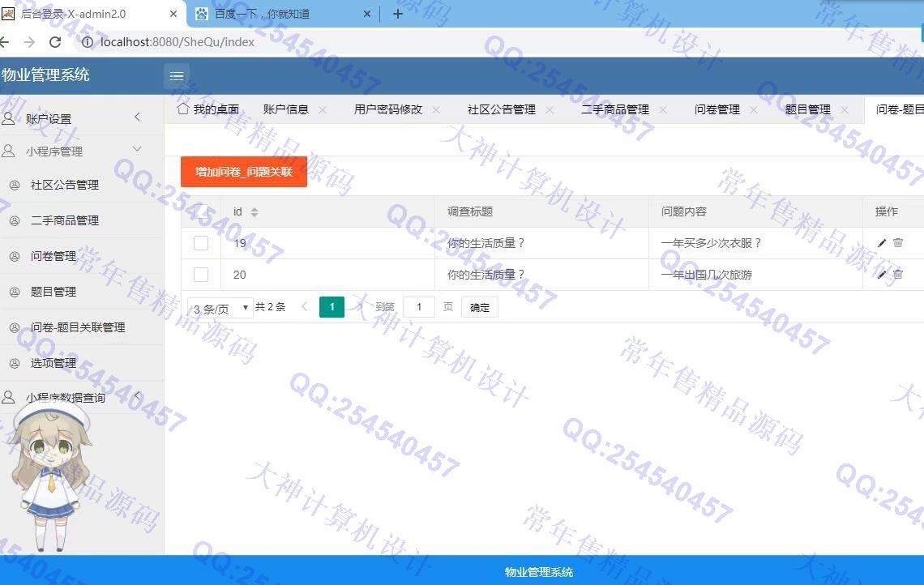Collapse 小程序管理 menu chevron
The width and height of the screenshot is (924, 585).
click(x=137, y=149)
